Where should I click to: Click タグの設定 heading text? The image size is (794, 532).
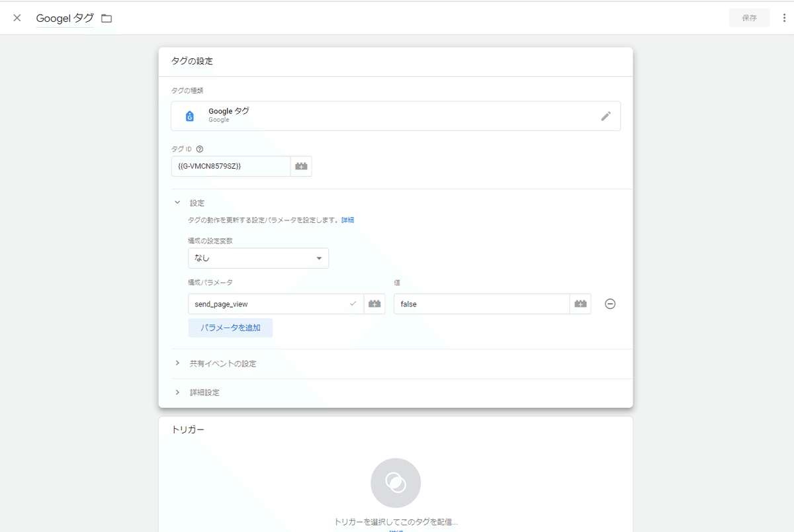(192, 61)
